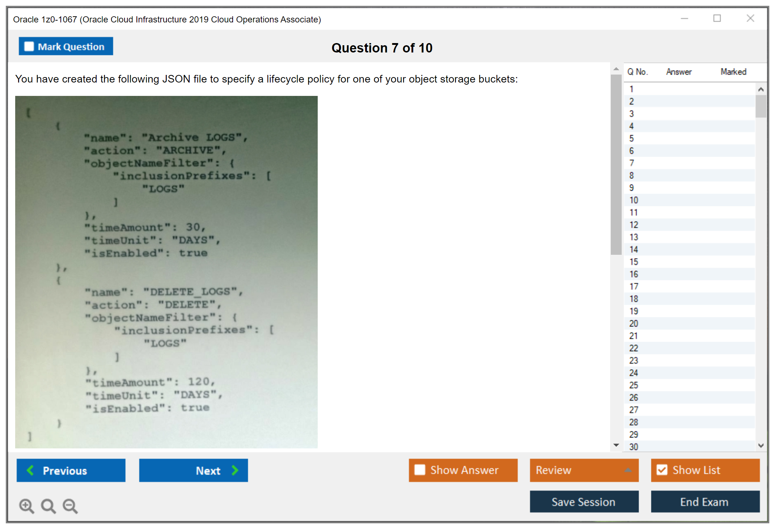The image size is (778, 532).
Task: Click the reset zoom magnifier icon
Action: point(48,506)
